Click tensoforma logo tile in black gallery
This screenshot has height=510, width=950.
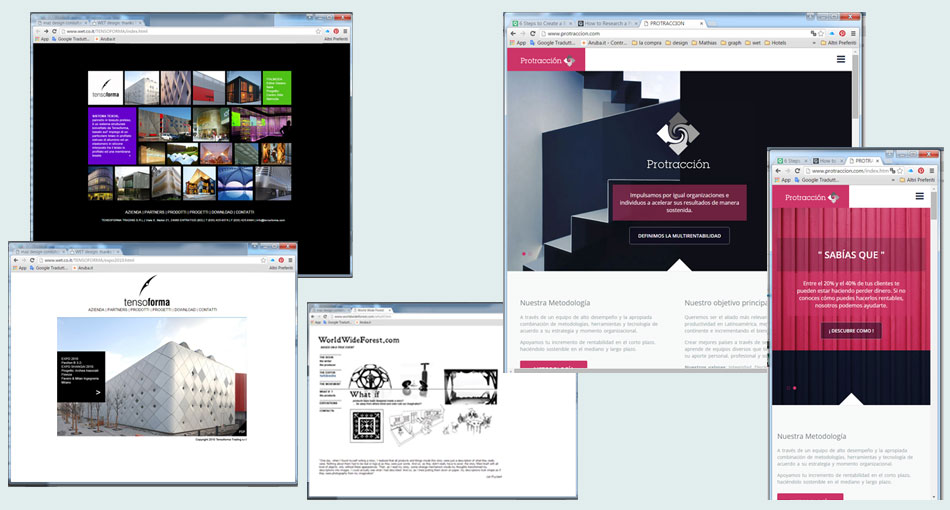[105, 88]
